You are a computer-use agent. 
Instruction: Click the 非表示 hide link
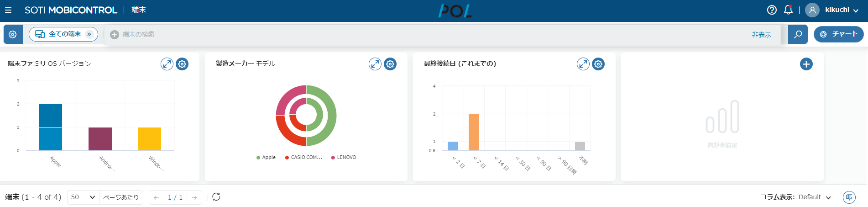tap(761, 35)
